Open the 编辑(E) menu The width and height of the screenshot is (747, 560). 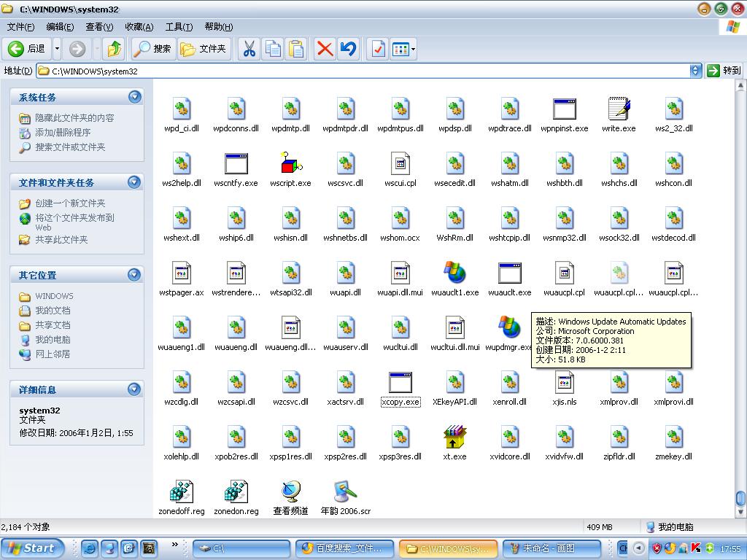[60, 27]
